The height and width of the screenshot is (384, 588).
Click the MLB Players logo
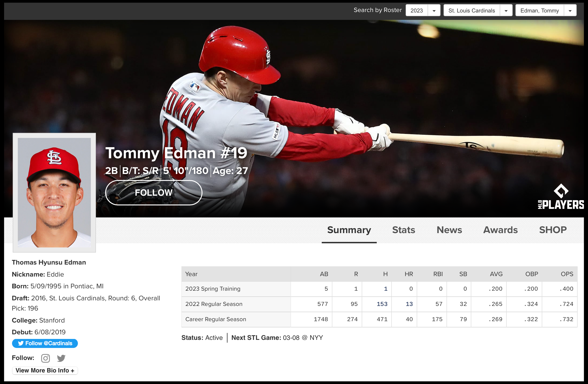(x=560, y=197)
